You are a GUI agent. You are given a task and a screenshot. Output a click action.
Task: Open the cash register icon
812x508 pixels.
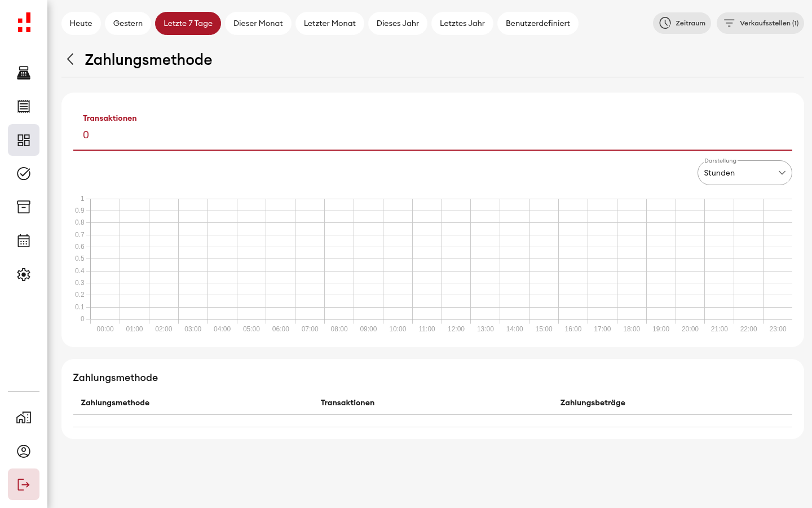click(x=24, y=73)
